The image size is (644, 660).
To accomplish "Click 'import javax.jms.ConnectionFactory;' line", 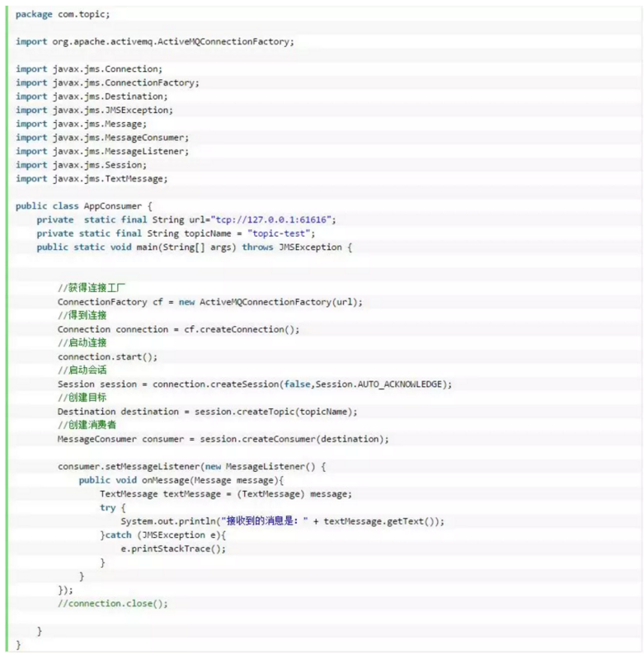I will (107, 83).
